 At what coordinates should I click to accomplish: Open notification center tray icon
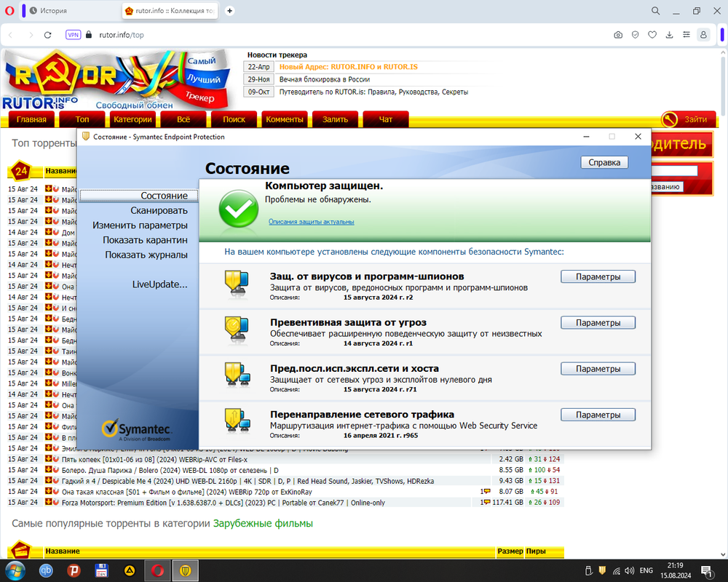(x=707, y=571)
